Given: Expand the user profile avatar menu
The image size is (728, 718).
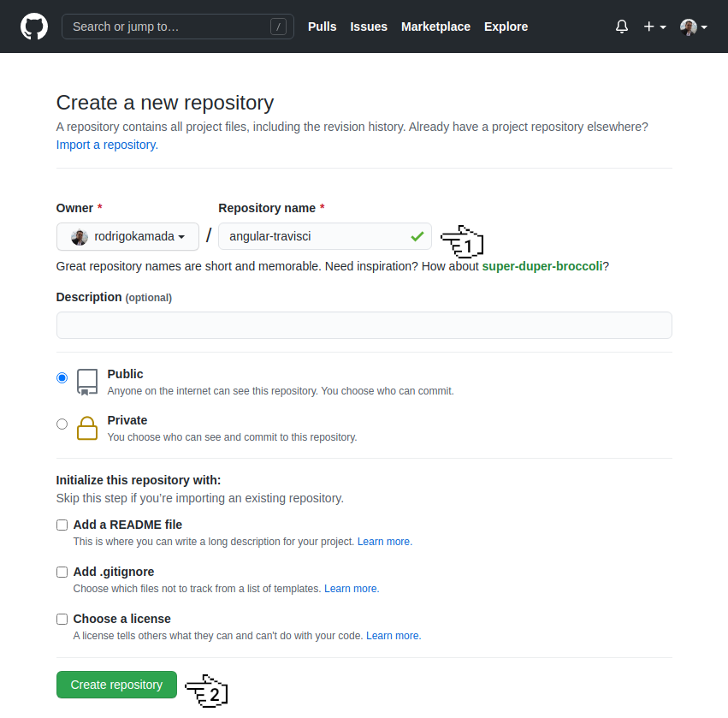Looking at the screenshot, I should pyautogui.click(x=693, y=27).
